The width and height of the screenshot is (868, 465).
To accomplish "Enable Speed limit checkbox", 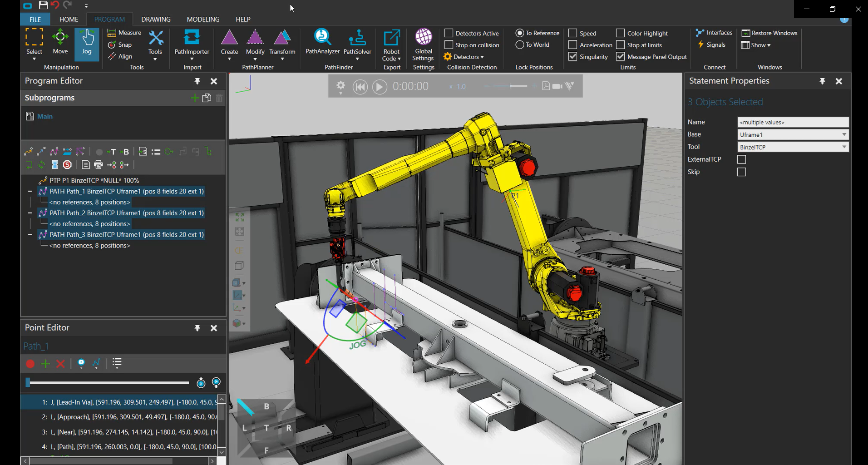I will click(x=573, y=33).
